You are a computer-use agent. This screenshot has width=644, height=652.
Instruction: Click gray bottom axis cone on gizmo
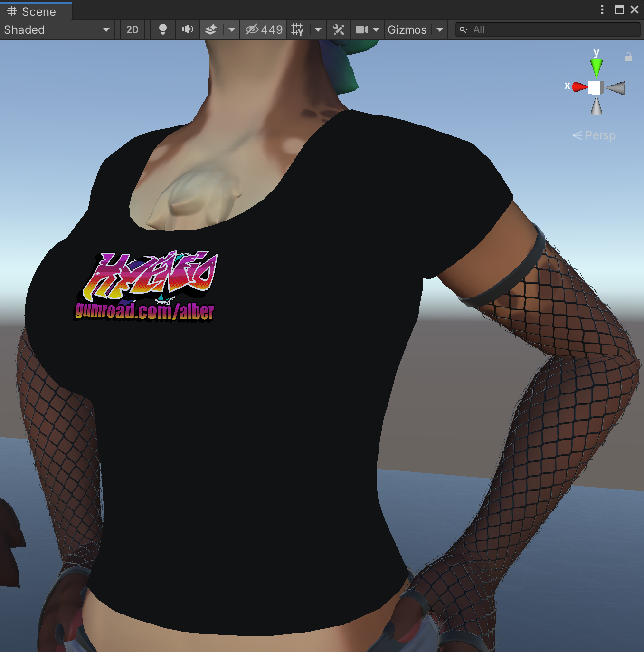click(x=597, y=105)
